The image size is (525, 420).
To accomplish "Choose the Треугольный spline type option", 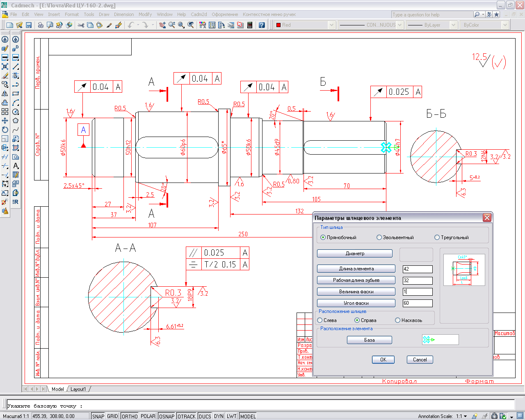I will [x=437, y=237].
